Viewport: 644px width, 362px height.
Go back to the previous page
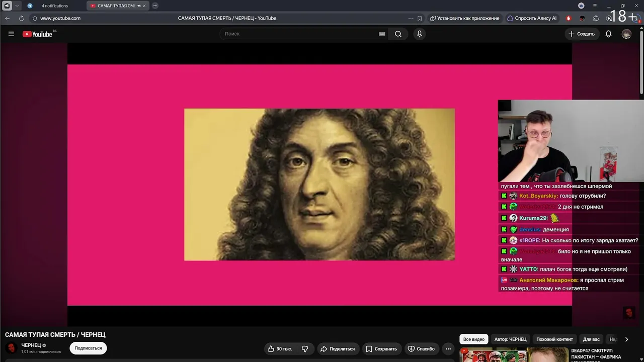pos(8,18)
